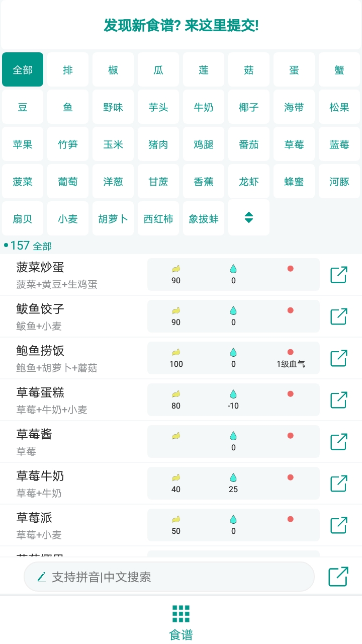Filter recipes by 龙虾 ingredient

[x=249, y=182]
